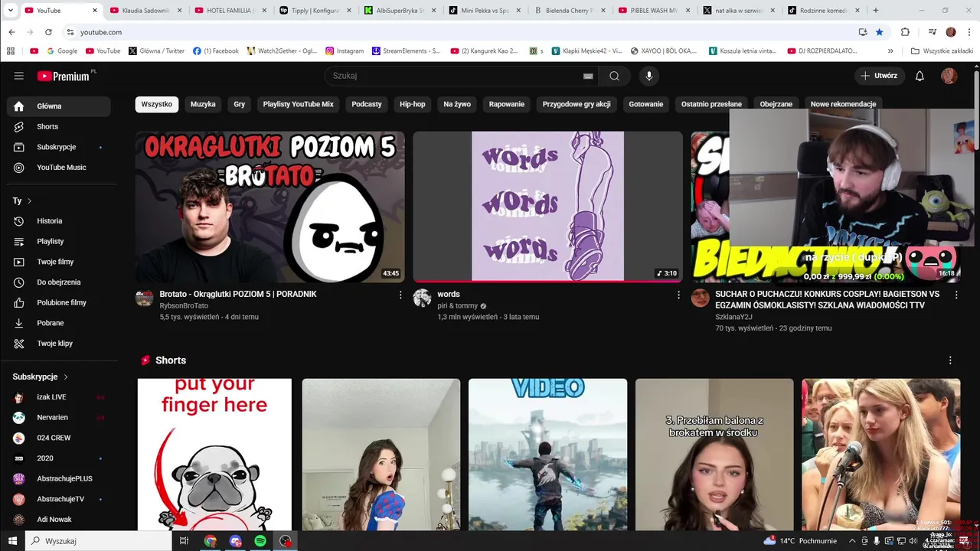Viewport: 980px width, 551px height.
Task: Open options menu for the Shorts shelf
Action: (x=950, y=360)
